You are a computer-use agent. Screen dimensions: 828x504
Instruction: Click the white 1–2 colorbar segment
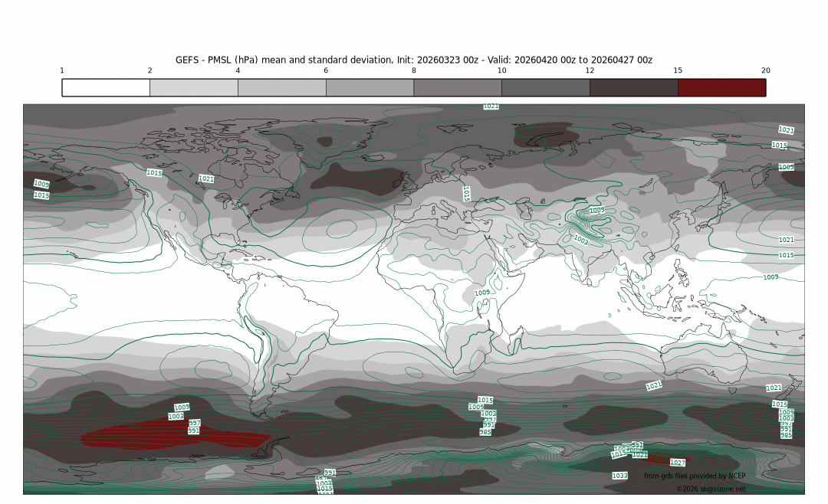coord(106,87)
